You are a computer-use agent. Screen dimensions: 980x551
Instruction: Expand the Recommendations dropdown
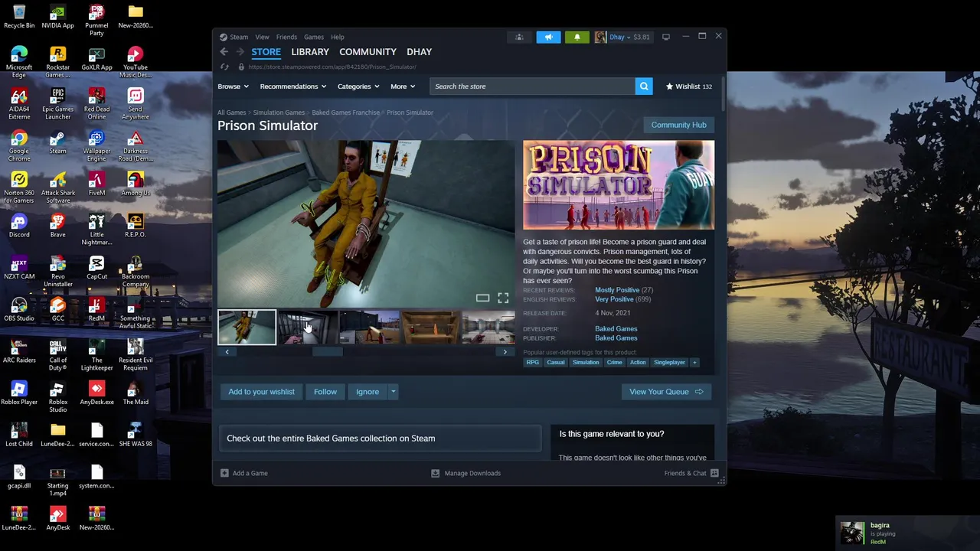pos(293,86)
